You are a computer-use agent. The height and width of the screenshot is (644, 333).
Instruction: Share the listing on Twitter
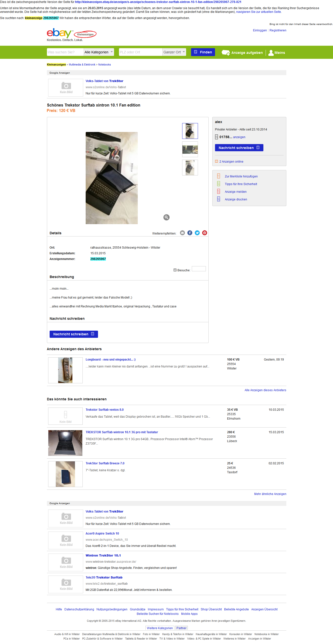pyautogui.click(x=197, y=233)
